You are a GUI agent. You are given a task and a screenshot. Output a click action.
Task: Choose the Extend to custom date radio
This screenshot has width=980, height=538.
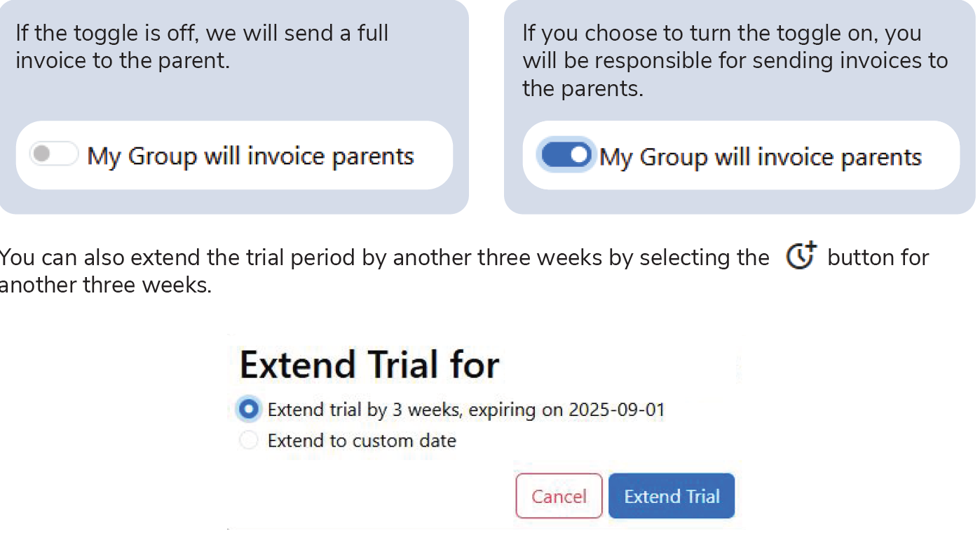coord(249,441)
